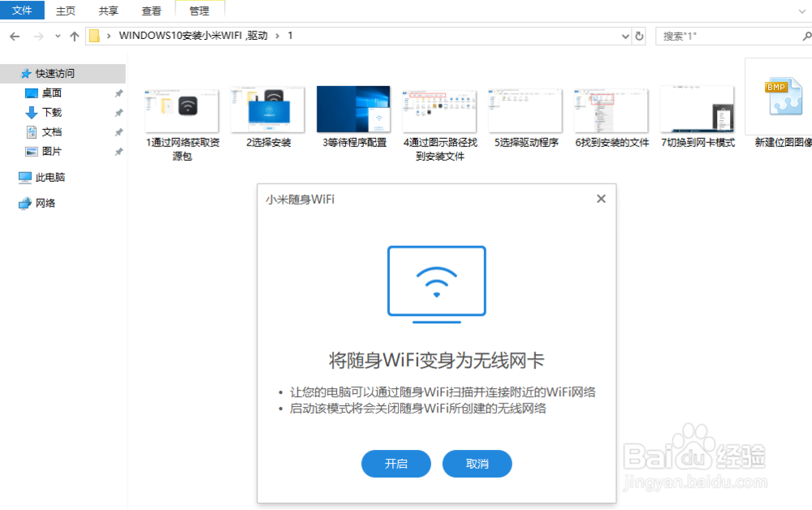
Task: Select thumbnail 7切换到网卡模式
Action: [x=697, y=110]
